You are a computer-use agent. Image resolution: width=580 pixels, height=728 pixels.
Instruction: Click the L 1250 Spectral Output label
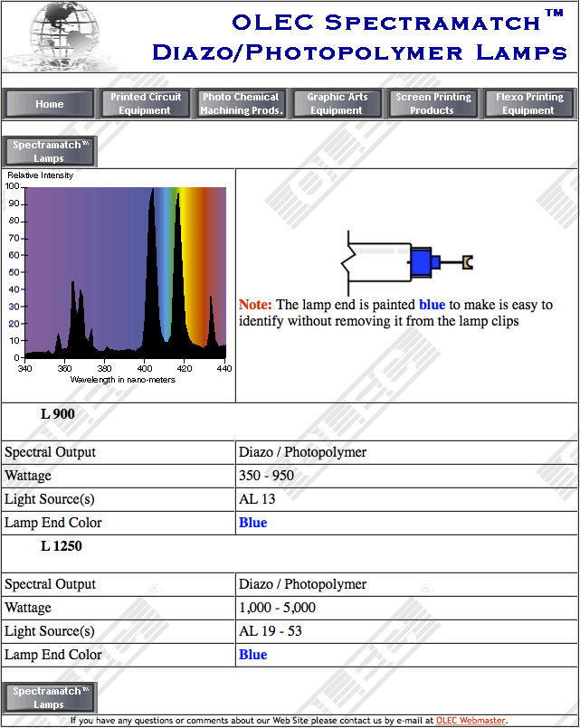click(x=50, y=584)
